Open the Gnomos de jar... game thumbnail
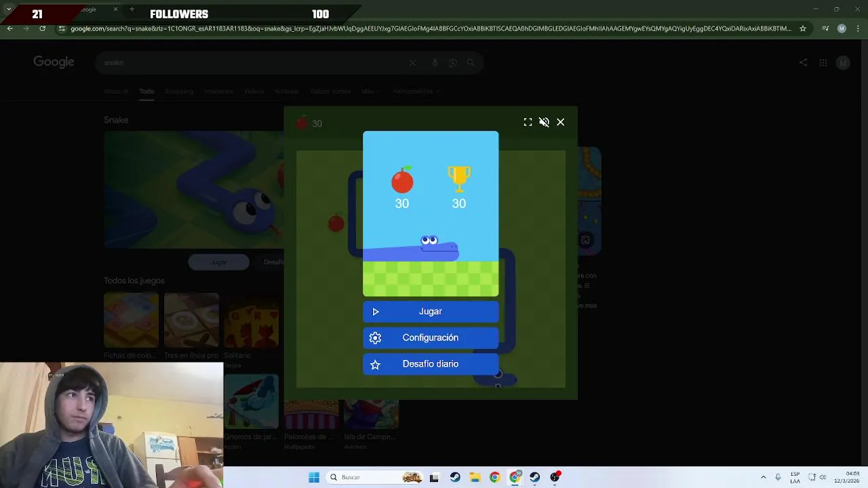Screen dimensions: 868x488 coord(251,401)
